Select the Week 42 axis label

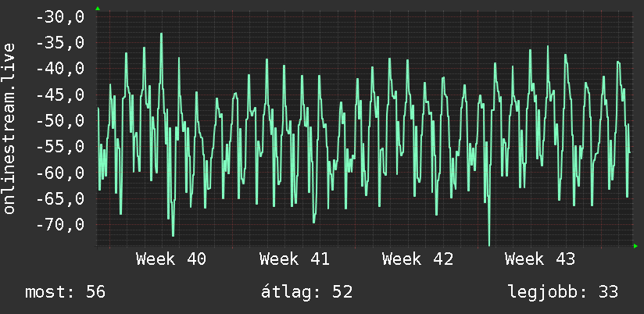coord(417,259)
